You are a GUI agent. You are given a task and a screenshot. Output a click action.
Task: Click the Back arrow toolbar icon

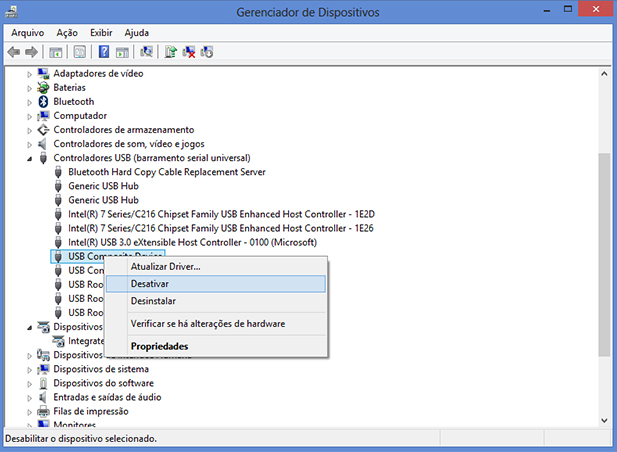[14, 52]
